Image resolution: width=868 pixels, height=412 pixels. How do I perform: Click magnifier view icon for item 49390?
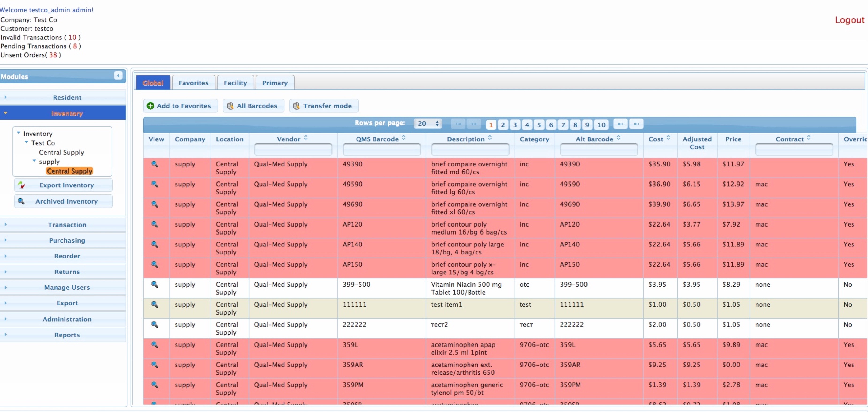click(155, 164)
